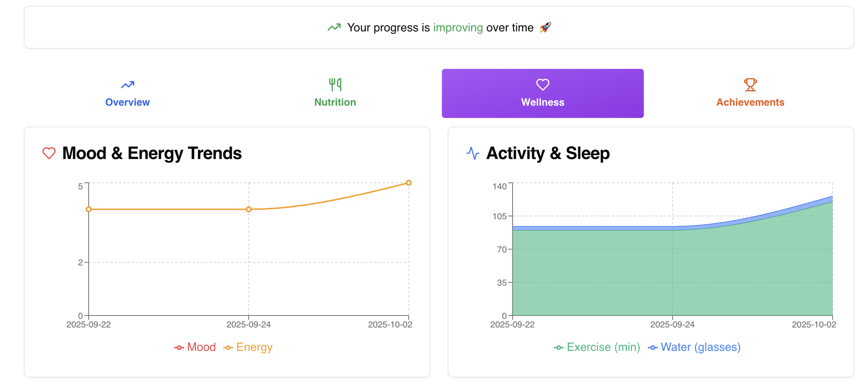Toggle the Mood series in the legend
Screen dimensions: 868x388
click(196, 347)
